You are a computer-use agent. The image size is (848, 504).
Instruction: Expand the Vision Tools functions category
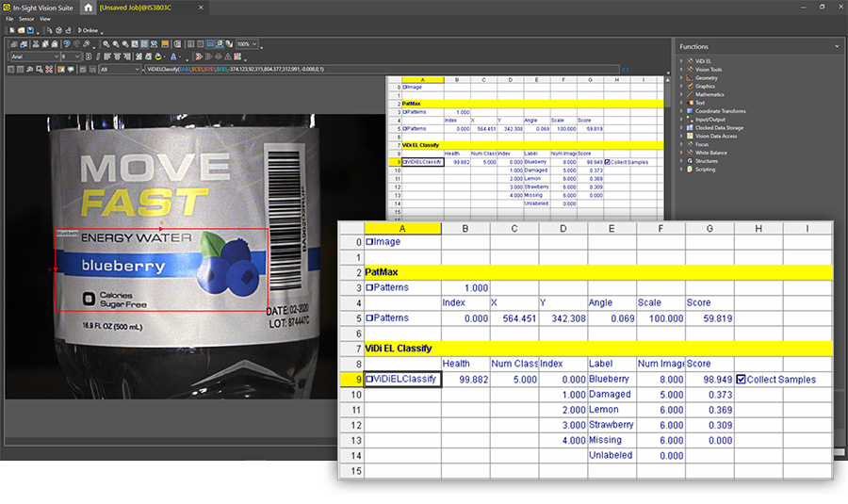tap(682, 68)
